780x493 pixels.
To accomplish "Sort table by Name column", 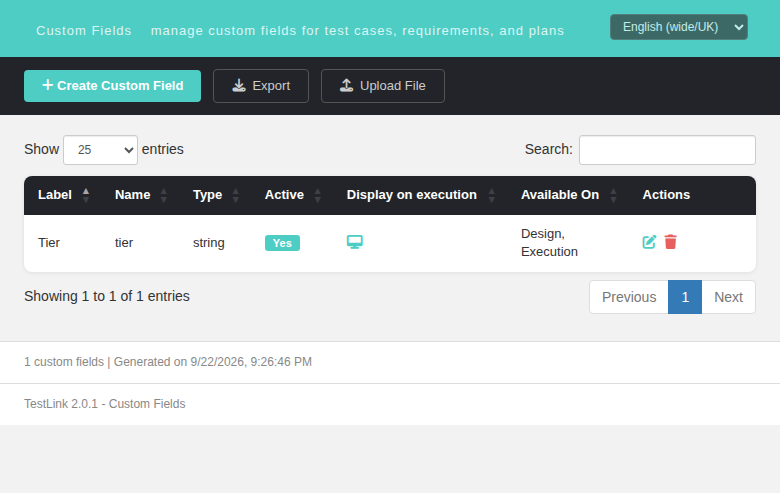I will (x=140, y=195).
